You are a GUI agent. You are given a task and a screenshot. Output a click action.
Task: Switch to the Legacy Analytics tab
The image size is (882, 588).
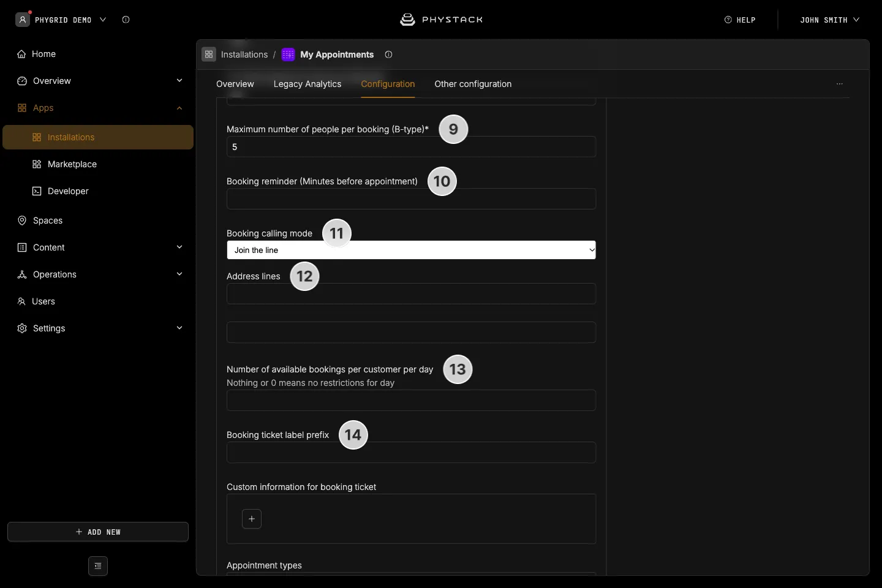coord(307,84)
